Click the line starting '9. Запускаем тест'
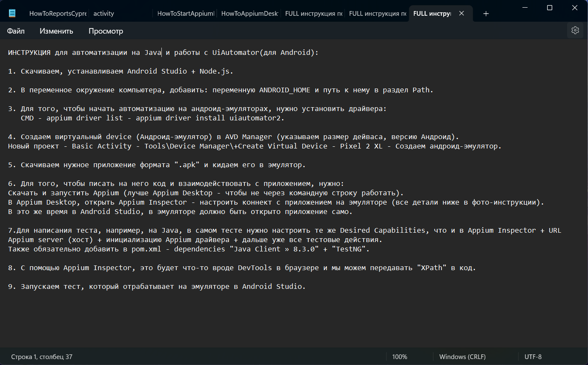The height and width of the screenshot is (365, 588). pos(157,287)
